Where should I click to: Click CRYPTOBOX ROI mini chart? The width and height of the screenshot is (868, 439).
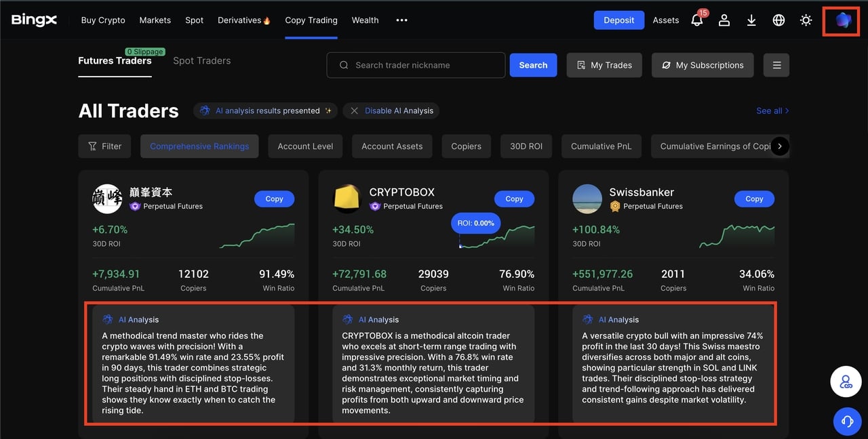pos(497,236)
